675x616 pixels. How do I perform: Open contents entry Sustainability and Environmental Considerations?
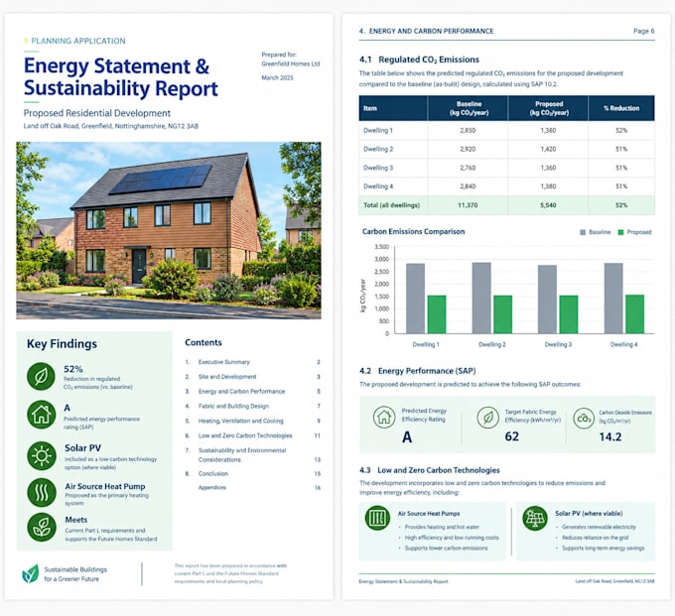(x=252, y=455)
